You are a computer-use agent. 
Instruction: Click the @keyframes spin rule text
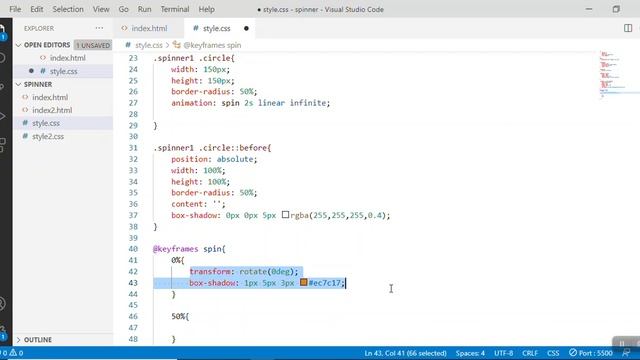point(189,249)
